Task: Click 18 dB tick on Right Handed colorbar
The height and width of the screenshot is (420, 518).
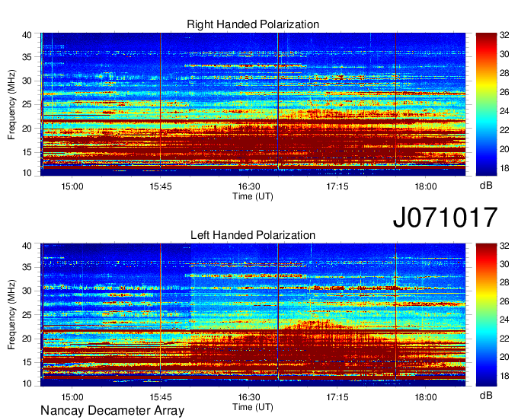Action: click(504, 168)
